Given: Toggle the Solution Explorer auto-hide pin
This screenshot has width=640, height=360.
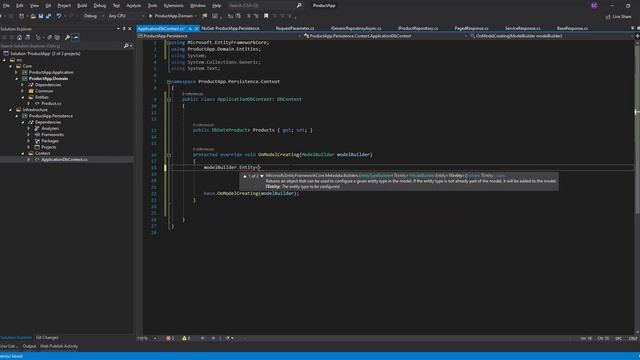Looking at the screenshot, I should pos(124,29).
